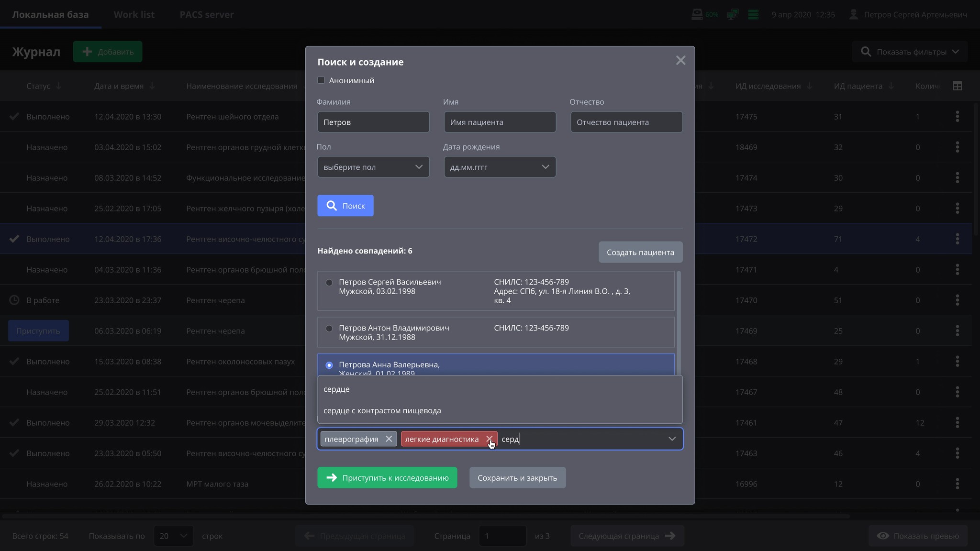Open row options for study 17475

(x=957, y=116)
